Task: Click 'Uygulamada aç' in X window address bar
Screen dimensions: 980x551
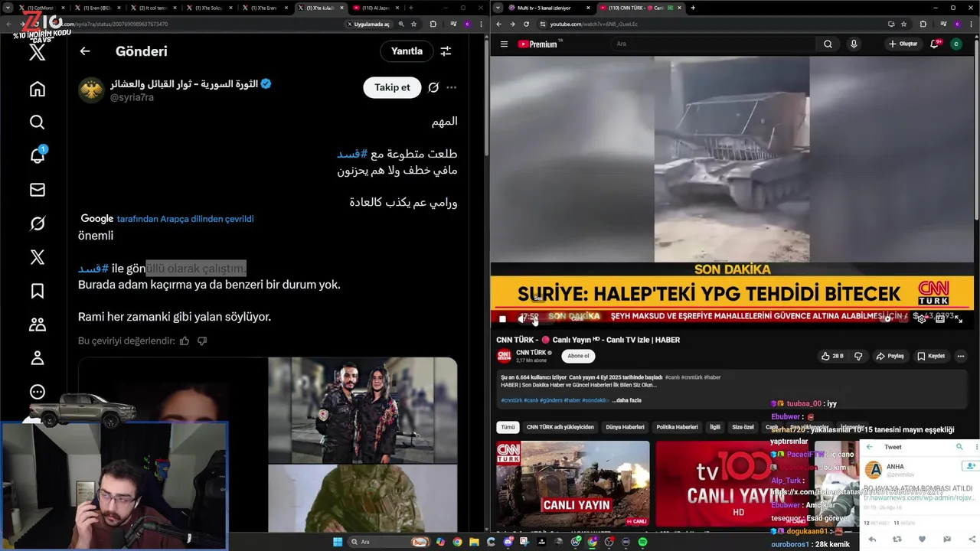Action: tap(368, 24)
